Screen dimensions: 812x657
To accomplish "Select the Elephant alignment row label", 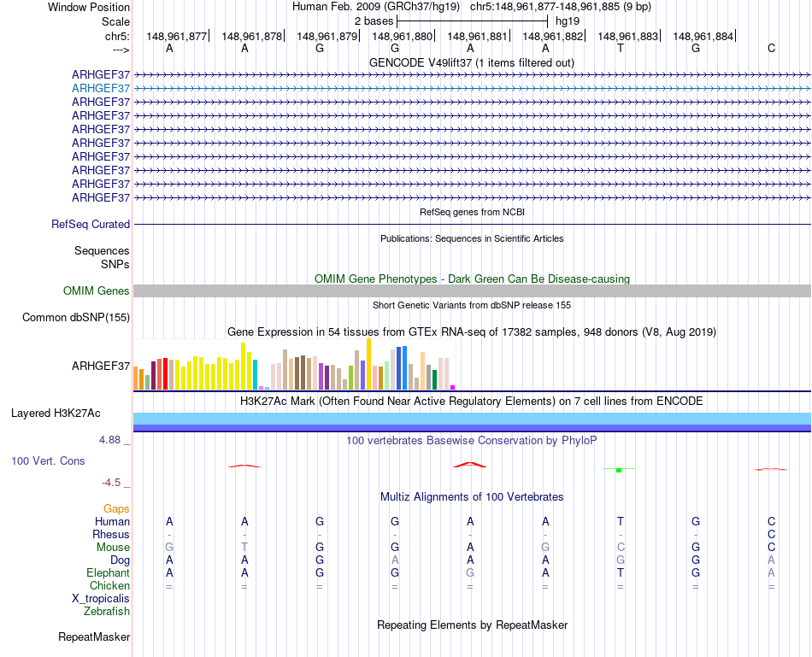I will tap(108, 572).
